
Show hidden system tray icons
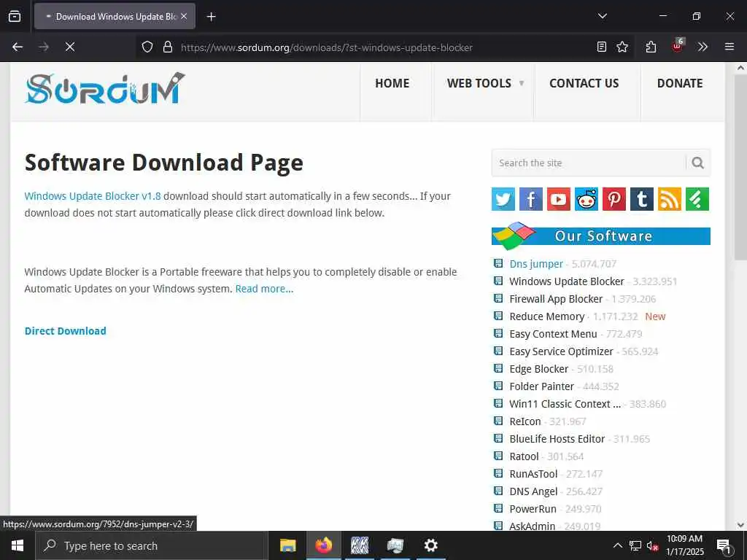tap(617, 545)
